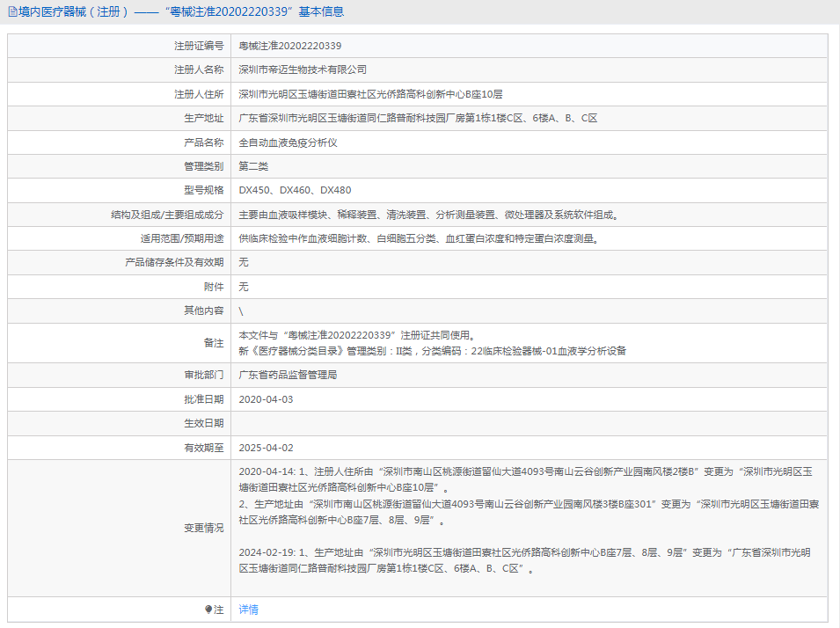Click the label 生产地址
The height and width of the screenshot is (628, 840).
[x=203, y=119]
